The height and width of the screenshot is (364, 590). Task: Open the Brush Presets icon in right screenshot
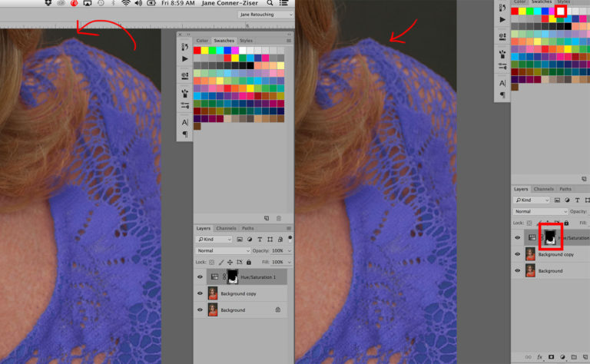pyautogui.click(x=502, y=54)
